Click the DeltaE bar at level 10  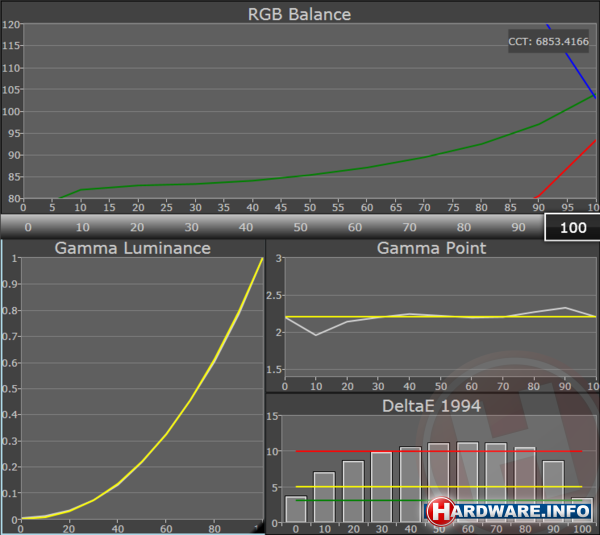pos(324,497)
